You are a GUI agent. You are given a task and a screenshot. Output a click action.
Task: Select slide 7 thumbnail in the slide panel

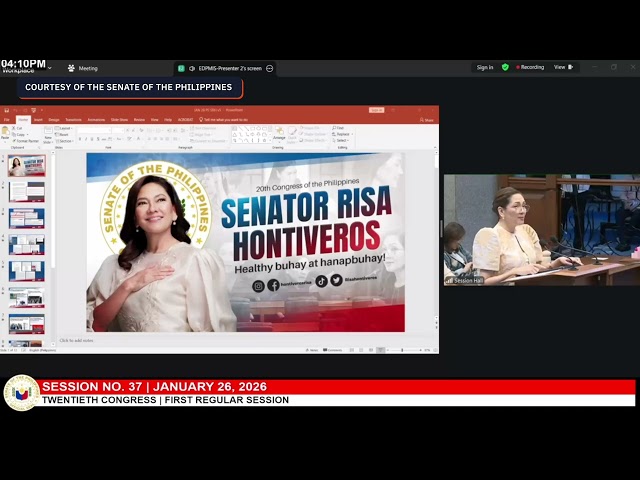tap(27, 324)
